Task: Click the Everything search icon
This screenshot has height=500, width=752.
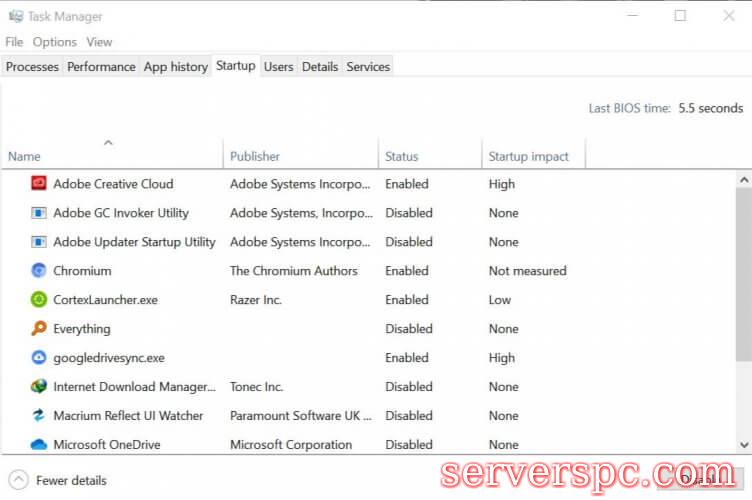Action: [39, 329]
